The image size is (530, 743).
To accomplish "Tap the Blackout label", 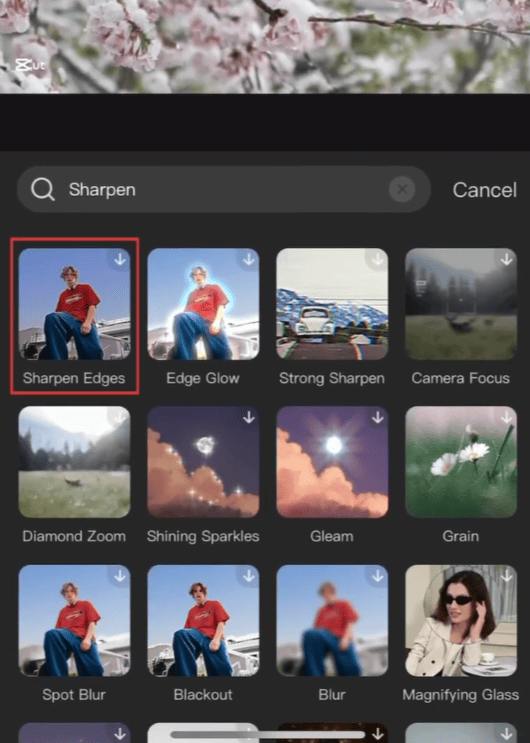I will click(x=203, y=695).
